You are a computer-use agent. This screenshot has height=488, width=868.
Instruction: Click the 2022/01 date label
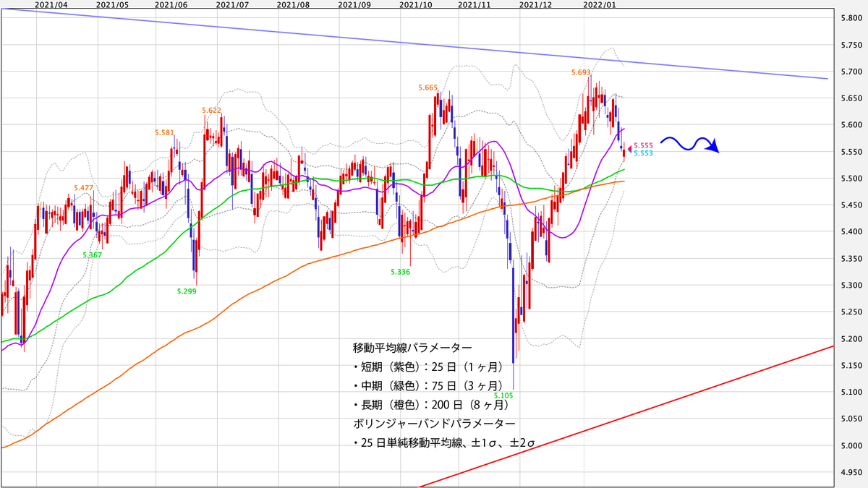[600, 4]
